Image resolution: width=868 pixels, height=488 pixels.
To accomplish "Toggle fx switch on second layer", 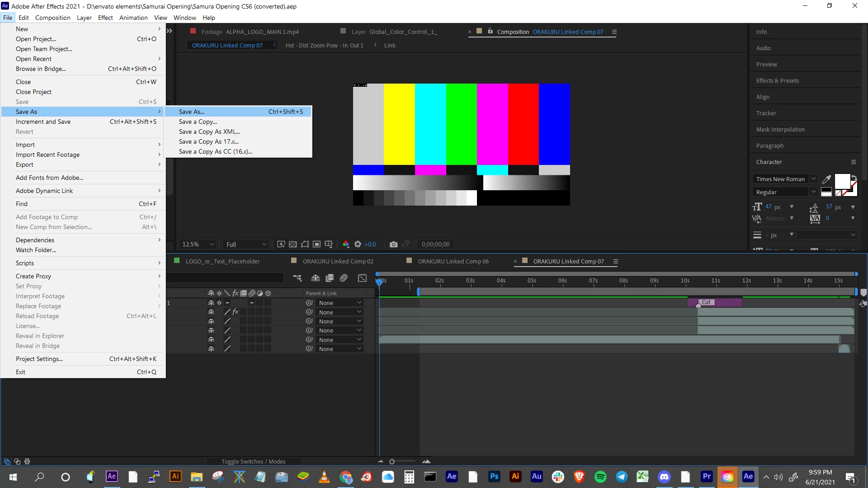I will tap(236, 312).
